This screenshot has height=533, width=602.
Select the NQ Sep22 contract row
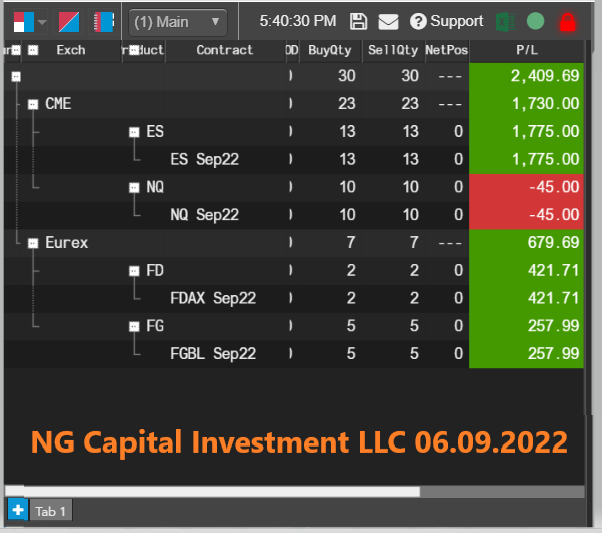[294, 215]
